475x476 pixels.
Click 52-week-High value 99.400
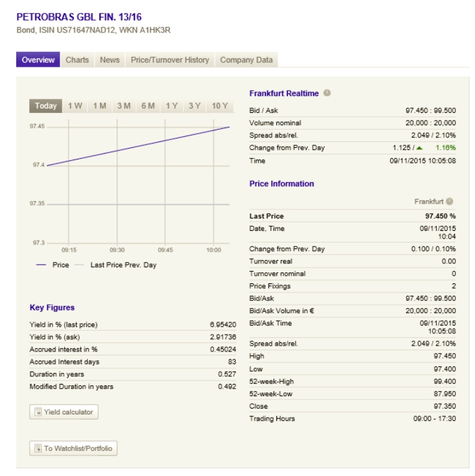point(445,381)
